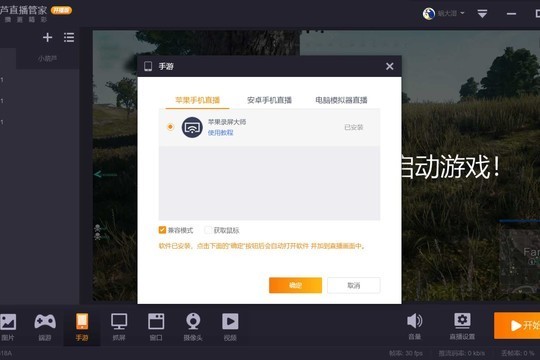Start streaming with the 开始 button
The width and height of the screenshot is (540, 360).
517,326
